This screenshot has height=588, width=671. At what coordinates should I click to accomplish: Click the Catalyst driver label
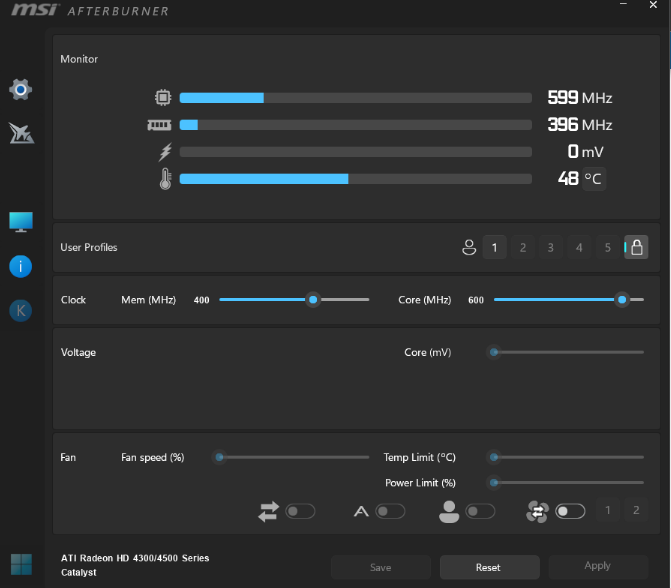[x=79, y=573]
